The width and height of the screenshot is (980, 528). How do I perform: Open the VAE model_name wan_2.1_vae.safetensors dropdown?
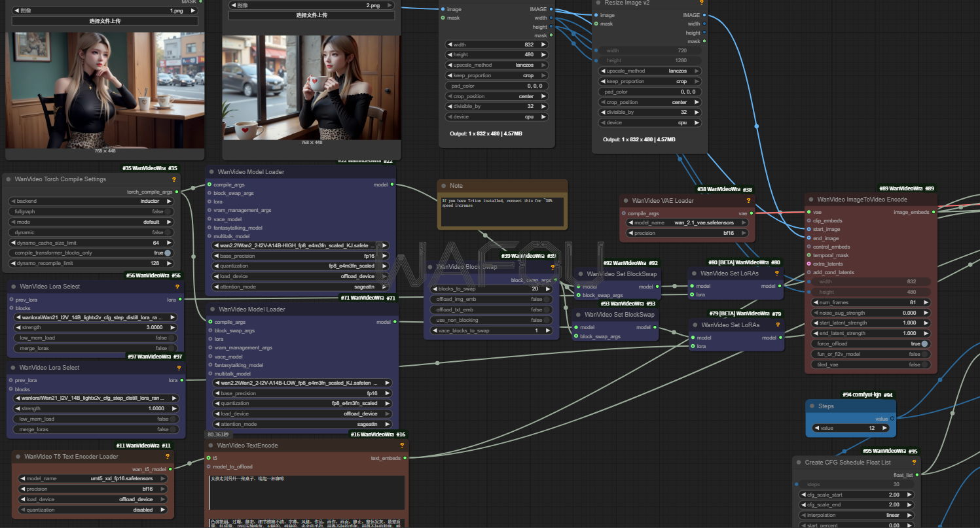point(687,222)
